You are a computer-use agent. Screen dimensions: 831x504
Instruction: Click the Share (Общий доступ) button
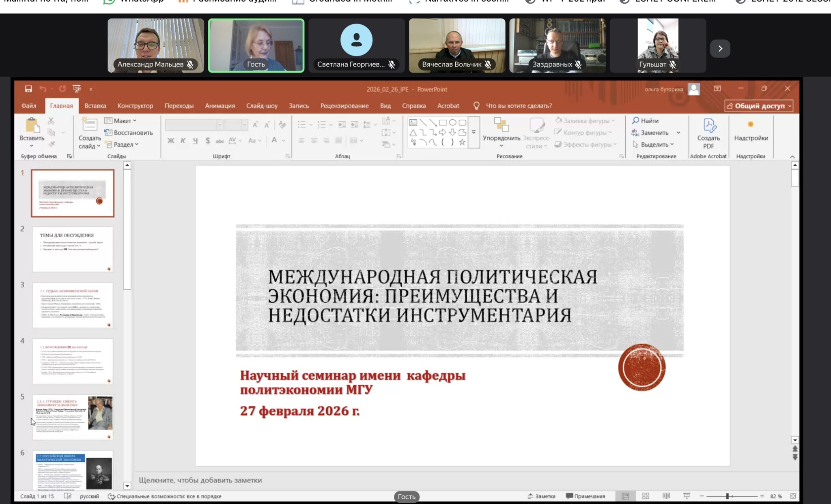click(758, 106)
